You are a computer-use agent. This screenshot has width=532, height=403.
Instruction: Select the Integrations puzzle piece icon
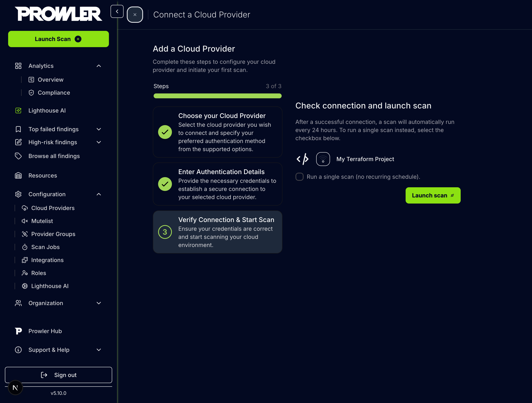click(25, 260)
